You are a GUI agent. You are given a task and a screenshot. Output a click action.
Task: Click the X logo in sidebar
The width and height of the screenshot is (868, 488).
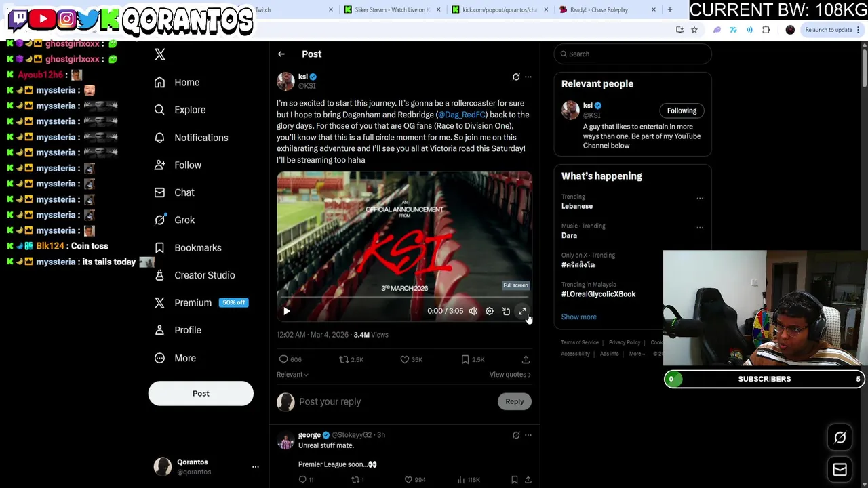pyautogui.click(x=160, y=54)
